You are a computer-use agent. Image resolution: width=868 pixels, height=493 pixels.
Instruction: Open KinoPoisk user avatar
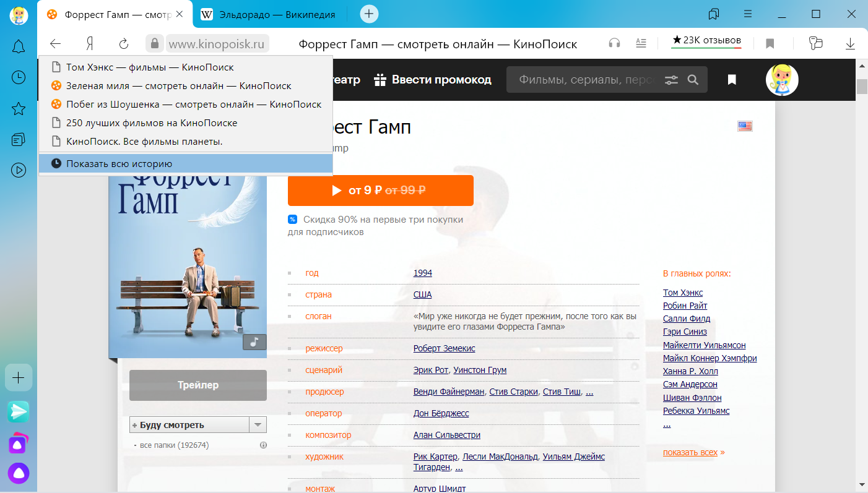(x=782, y=80)
